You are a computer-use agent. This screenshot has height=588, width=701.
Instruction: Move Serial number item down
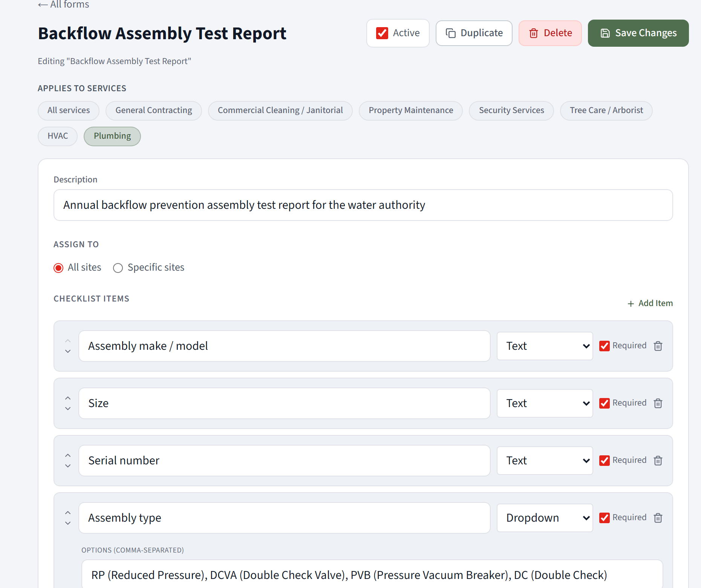(68, 466)
